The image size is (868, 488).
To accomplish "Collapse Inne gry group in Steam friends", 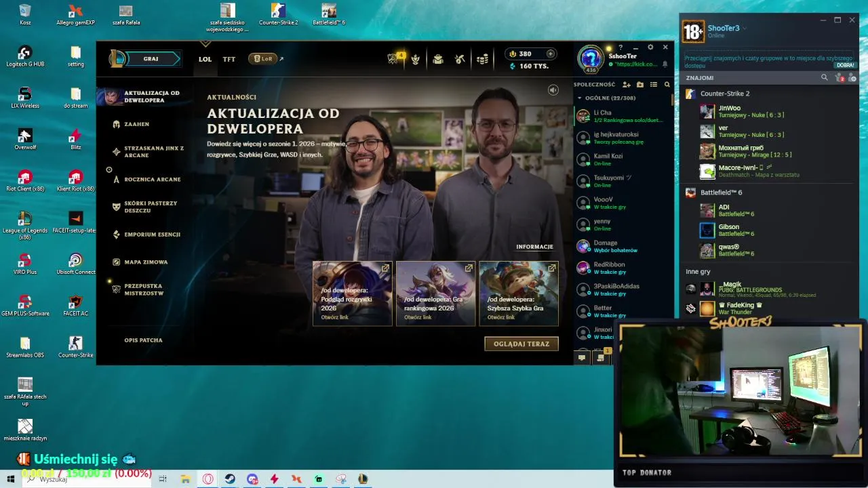I will [698, 272].
